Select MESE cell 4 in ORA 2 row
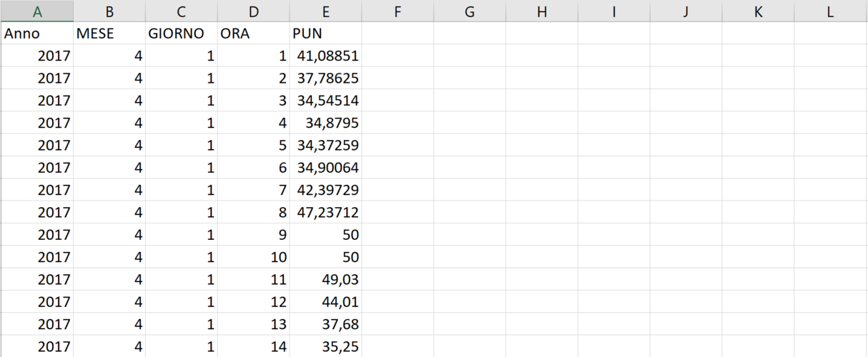868x357 pixels. point(109,78)
